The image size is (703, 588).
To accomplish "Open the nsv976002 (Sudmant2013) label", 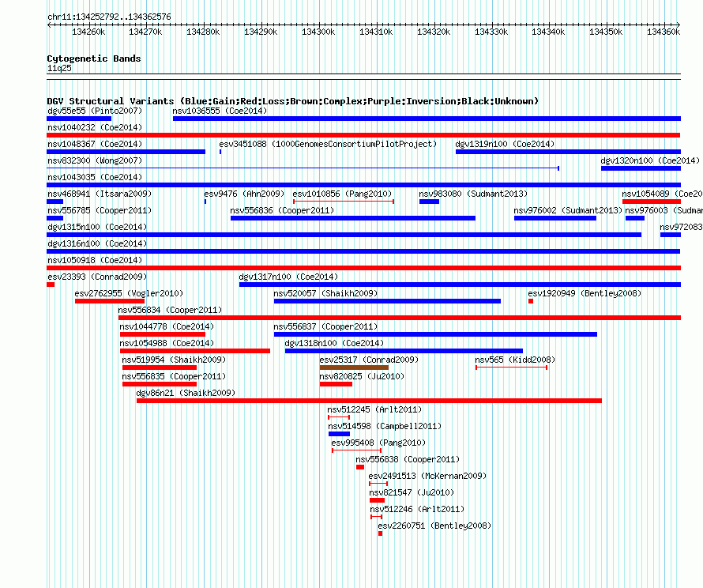I will tap(568, 210).
